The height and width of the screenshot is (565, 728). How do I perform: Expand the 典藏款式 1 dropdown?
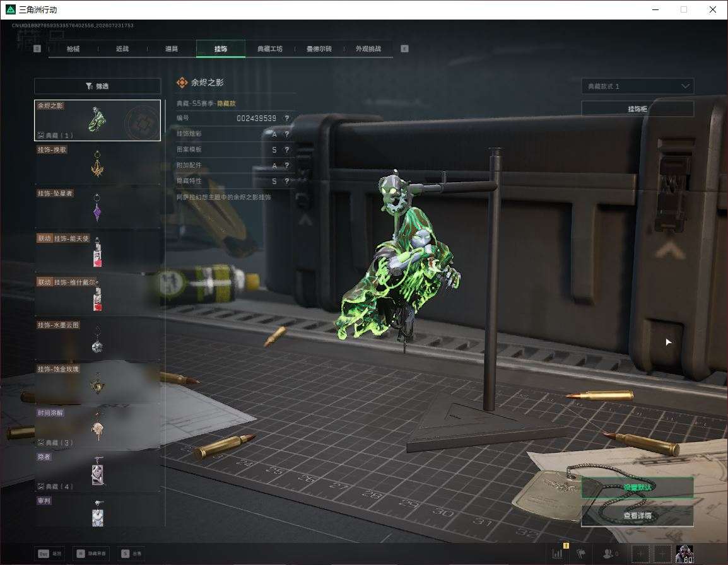[x=637, y=86]
